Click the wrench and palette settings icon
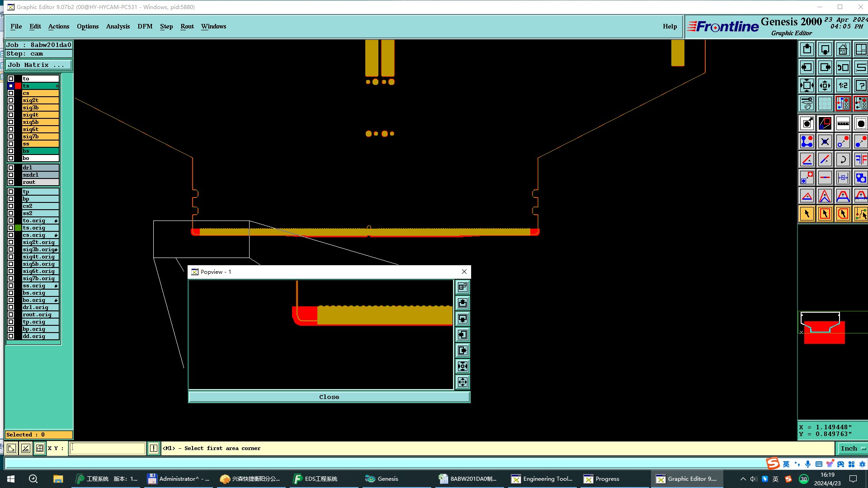Screen dimensions: 868x488 pyautogui.click(x=807, y=103)
